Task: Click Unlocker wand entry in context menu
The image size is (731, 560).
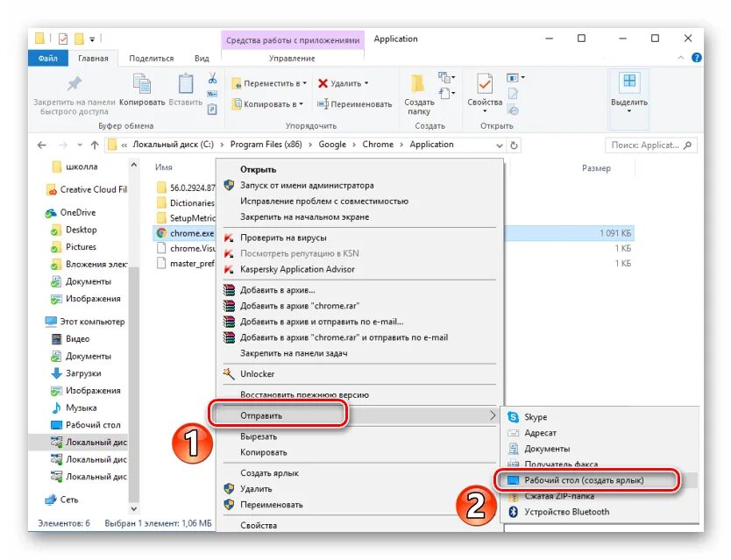Action: (x=257, y=374)
